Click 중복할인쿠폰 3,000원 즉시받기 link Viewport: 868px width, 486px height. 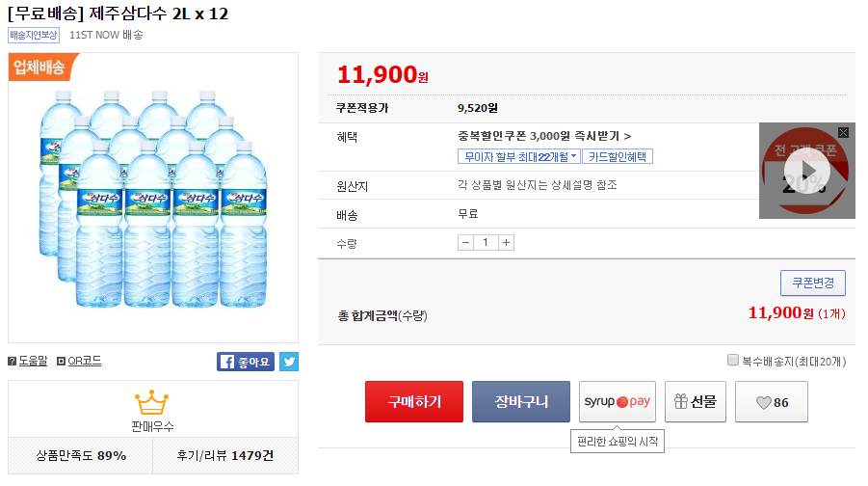click(544, 136)
